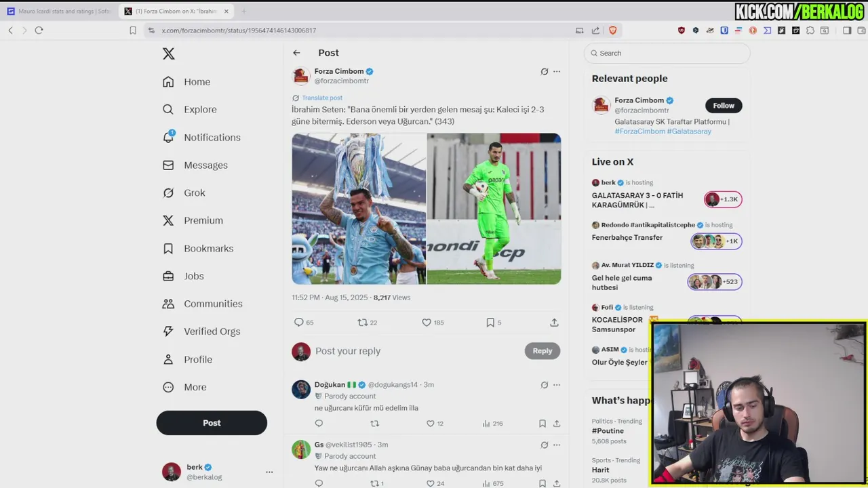
Task: Open Explore from sidebar
Action: [190, 109]
